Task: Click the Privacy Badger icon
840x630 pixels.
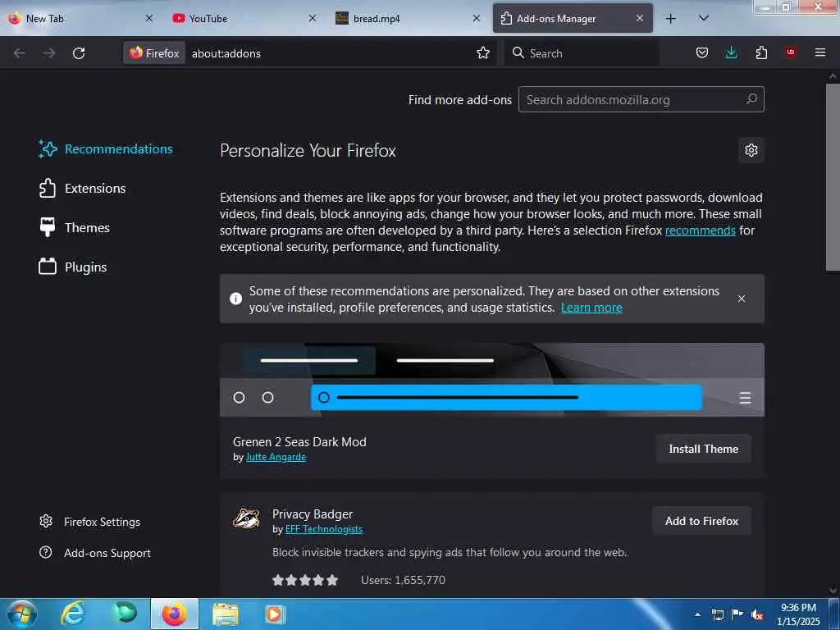Action: (x=246, y=518)
